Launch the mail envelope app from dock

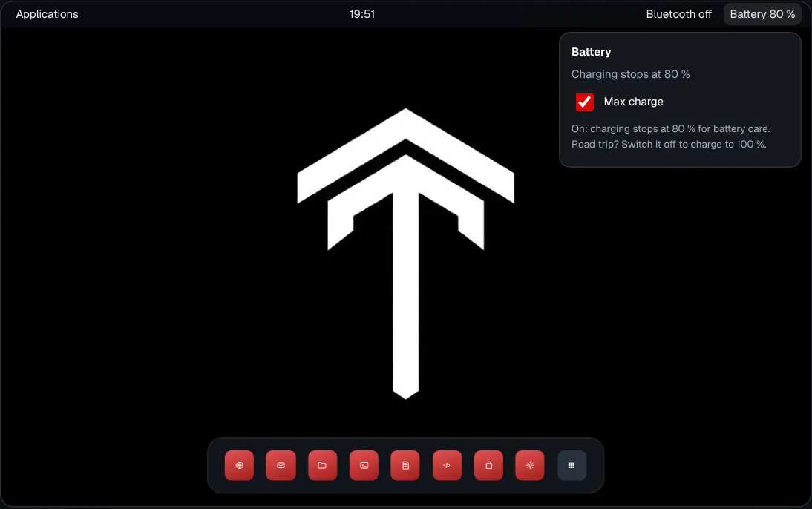coord(281,465)
